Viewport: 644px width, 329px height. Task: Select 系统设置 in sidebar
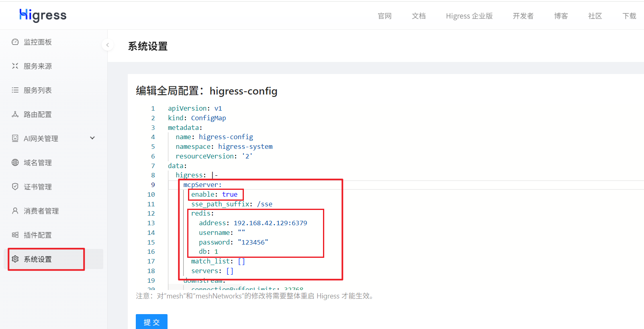pos(53,259)
